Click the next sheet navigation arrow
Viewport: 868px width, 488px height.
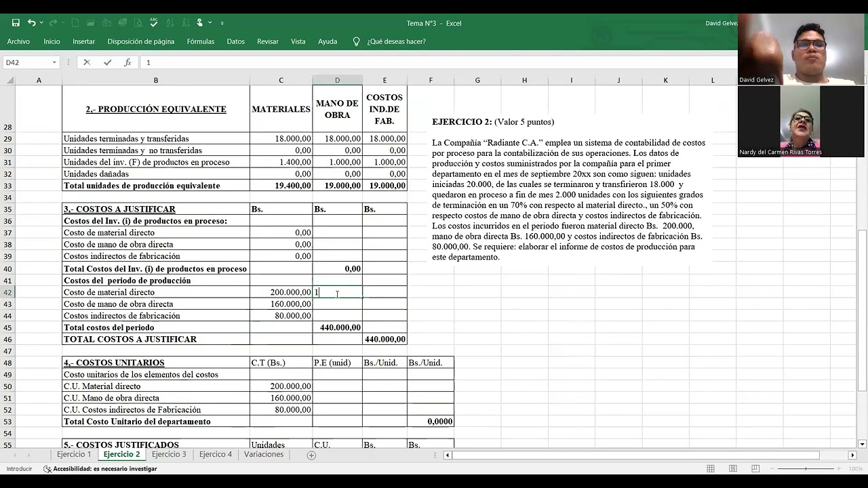point(28,455)
